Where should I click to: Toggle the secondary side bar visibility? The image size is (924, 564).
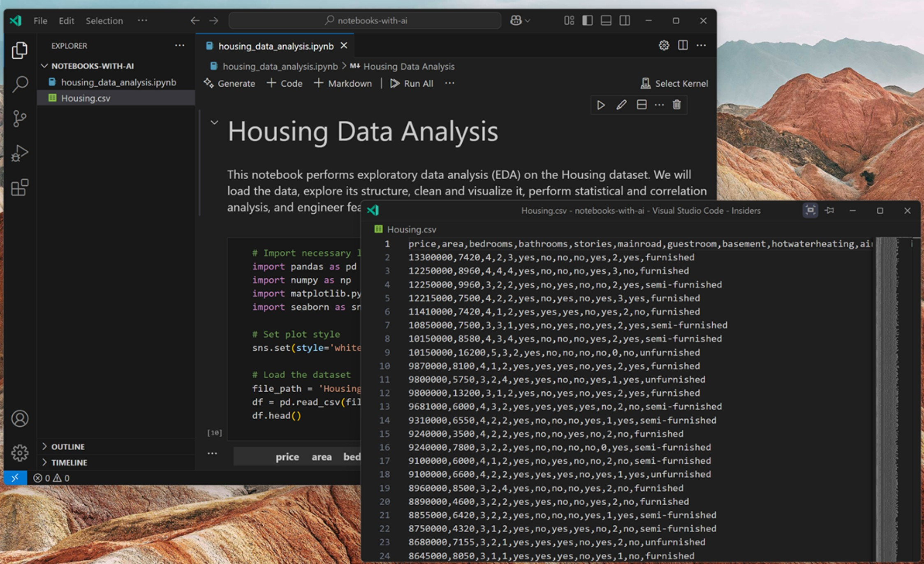[625, 21]
